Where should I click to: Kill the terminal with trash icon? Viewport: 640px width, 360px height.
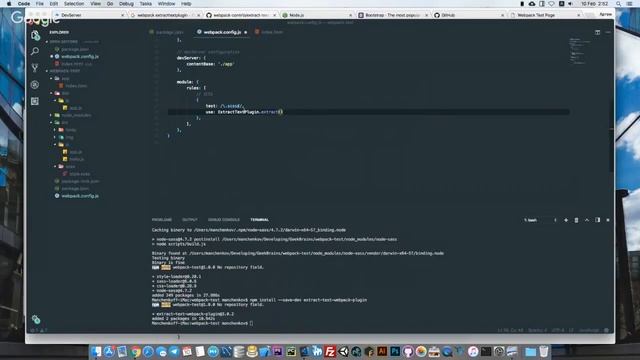tap(576, 220)
